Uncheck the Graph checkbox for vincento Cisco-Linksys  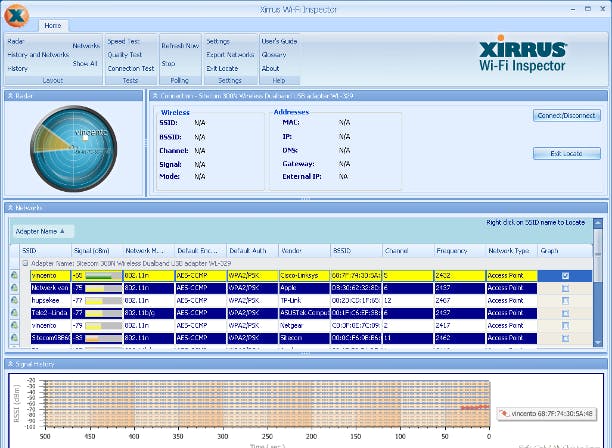pos(566,275)
